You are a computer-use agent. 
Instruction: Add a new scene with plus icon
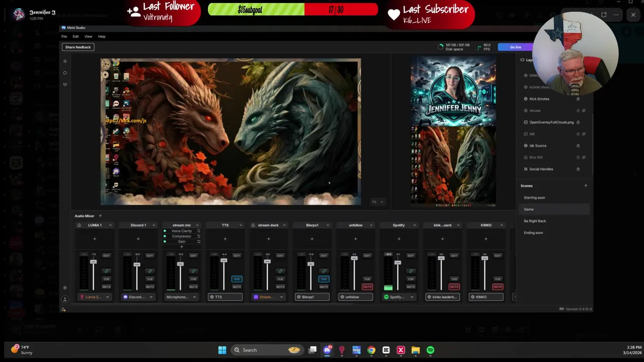586,186
